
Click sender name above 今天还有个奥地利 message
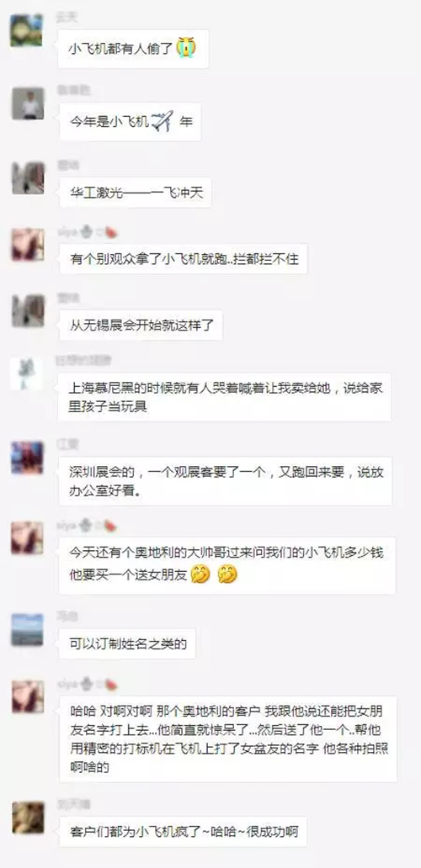point(67,526)
